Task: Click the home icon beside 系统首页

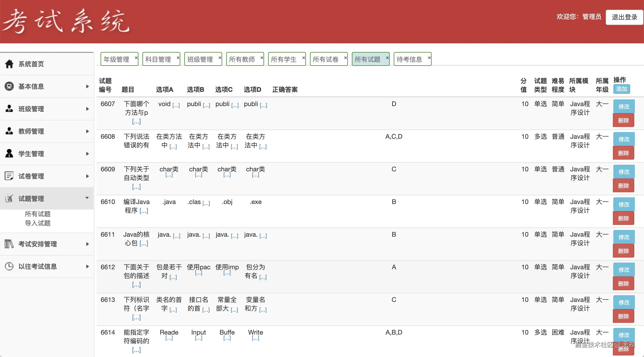Action: pos(9,64)
